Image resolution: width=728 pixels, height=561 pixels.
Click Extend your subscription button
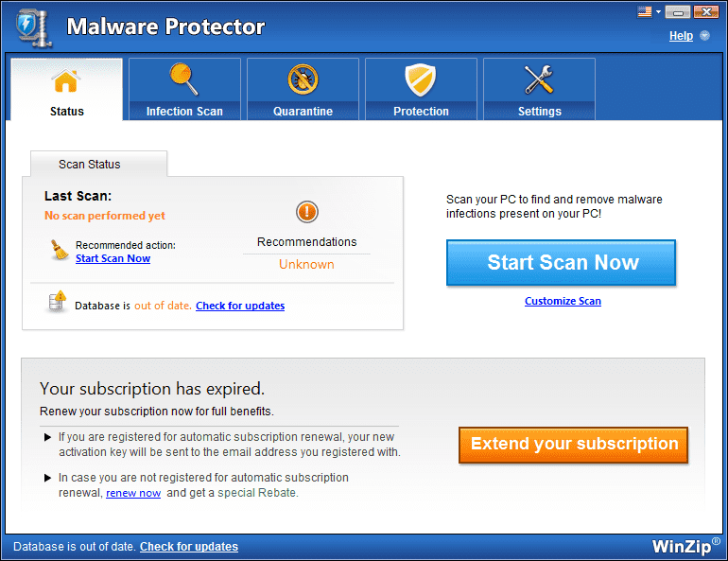[x=573, y=445]
